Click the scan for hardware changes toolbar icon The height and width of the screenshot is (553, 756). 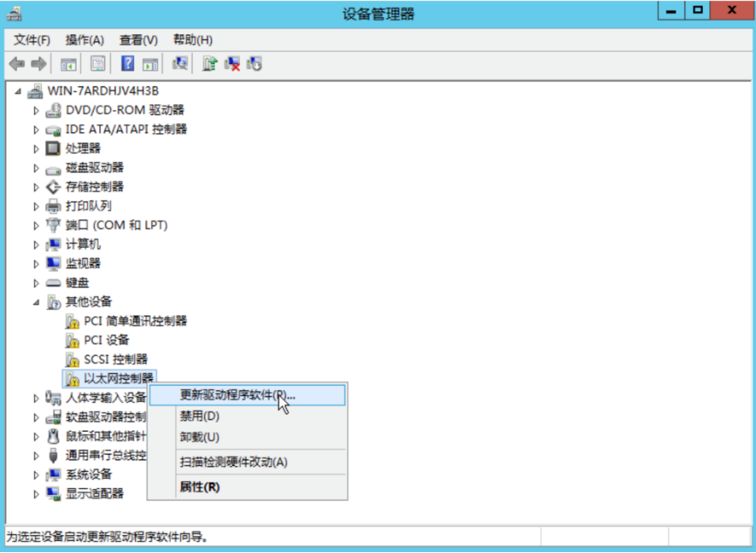pyautogui.click(x=180, y=64)
